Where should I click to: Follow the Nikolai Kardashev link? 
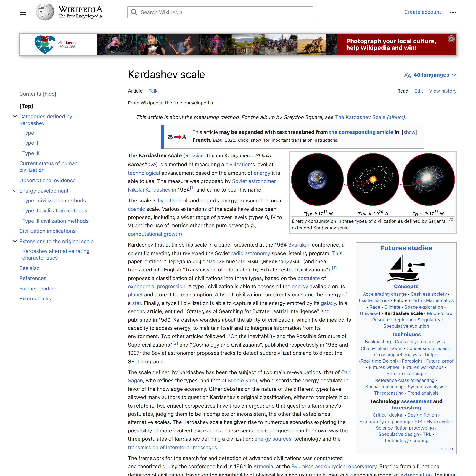(149, 190)
